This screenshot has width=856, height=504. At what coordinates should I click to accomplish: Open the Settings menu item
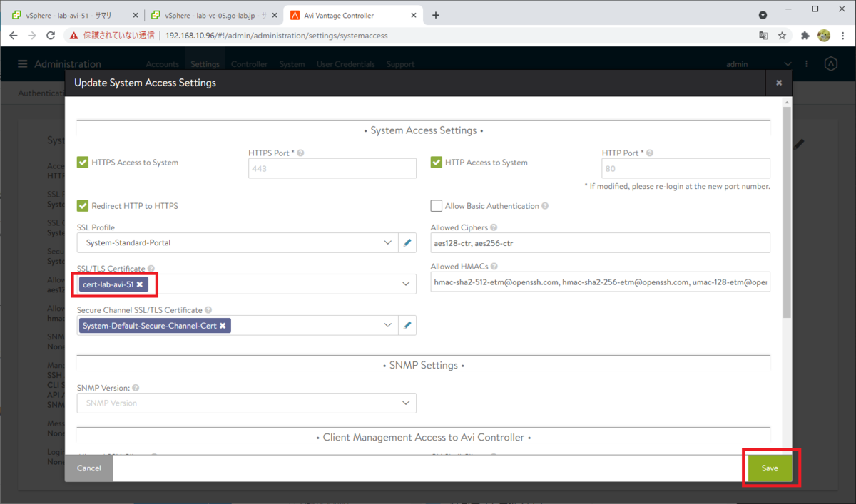(x=205, y=64)
